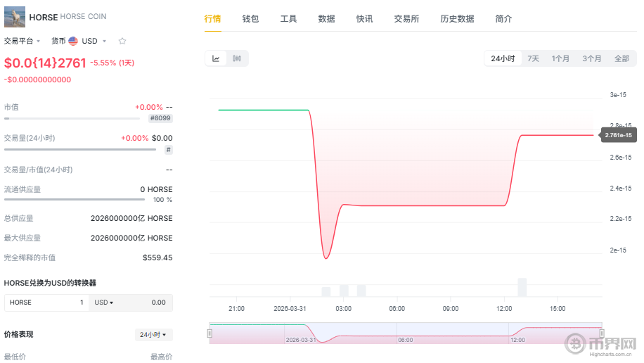The image size is (644, 363).
Task: Click the 总供应量 label
Action: point(18,219)
